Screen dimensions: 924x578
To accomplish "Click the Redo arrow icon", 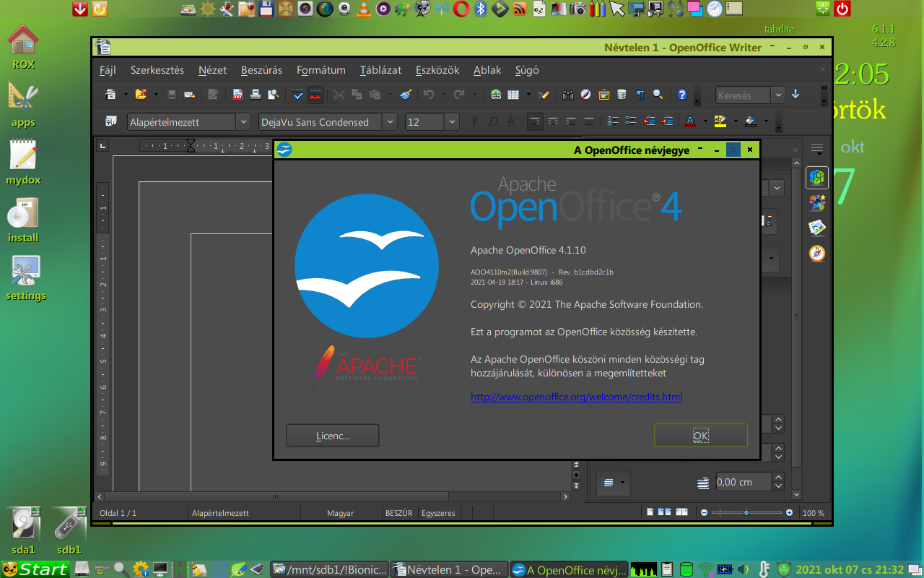I will (x=459, y=95).
